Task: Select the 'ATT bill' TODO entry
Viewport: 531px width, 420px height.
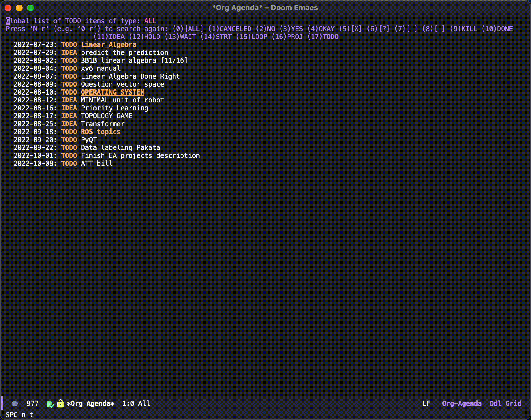Action: [97, 164]
